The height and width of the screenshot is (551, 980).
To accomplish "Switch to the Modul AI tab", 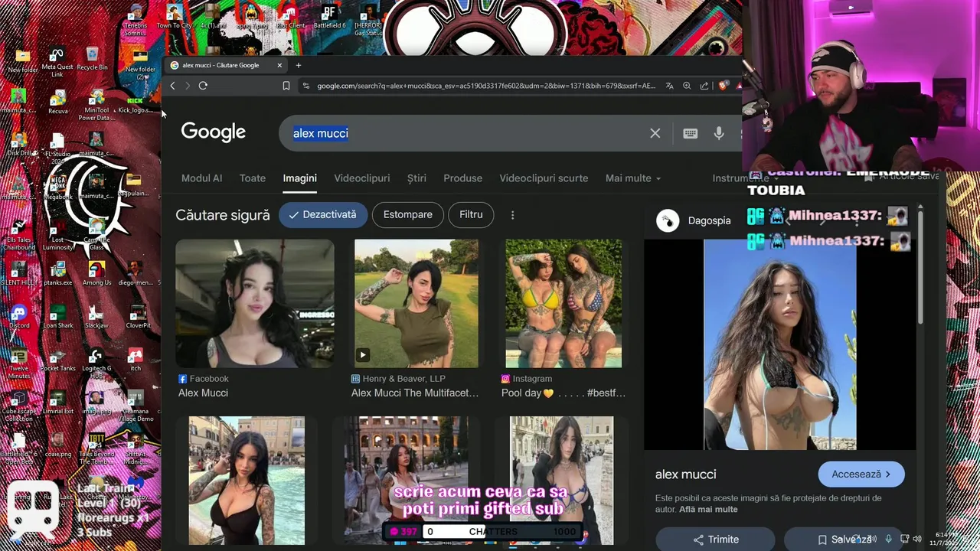I will click(x=201, y=178).
